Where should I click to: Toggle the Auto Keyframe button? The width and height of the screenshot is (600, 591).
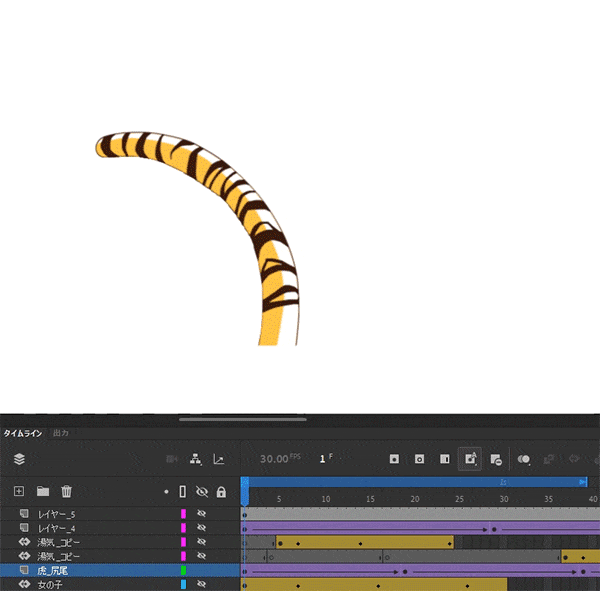click(470, 459)
